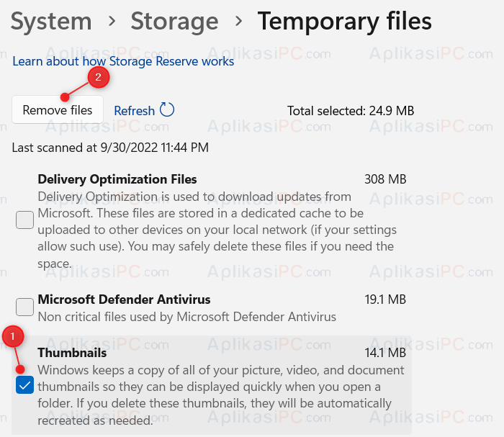
Task: Select the Thumbnails item title
Action: tap(72, 353)
